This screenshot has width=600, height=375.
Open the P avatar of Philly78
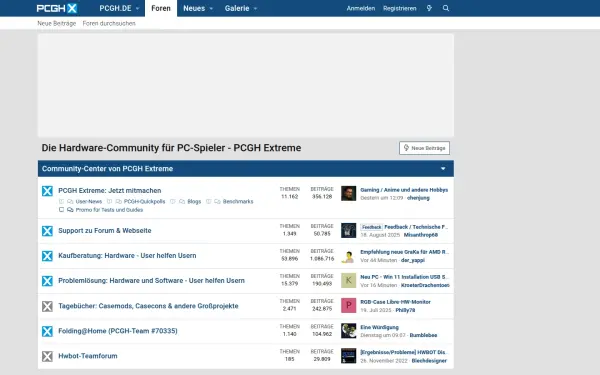[x=348, y=305]
